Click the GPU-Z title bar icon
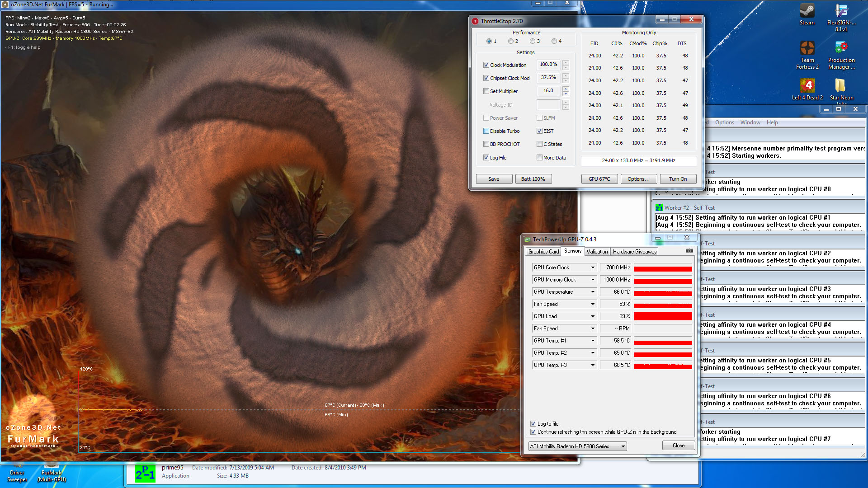 [x=527, y=239]
